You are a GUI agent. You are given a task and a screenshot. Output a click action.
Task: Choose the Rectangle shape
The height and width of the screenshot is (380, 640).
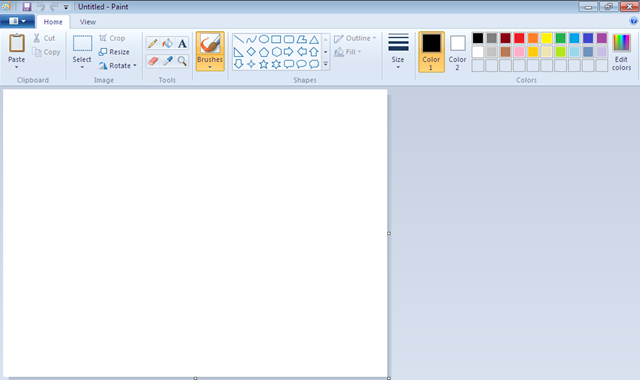(x=276, y=39)
